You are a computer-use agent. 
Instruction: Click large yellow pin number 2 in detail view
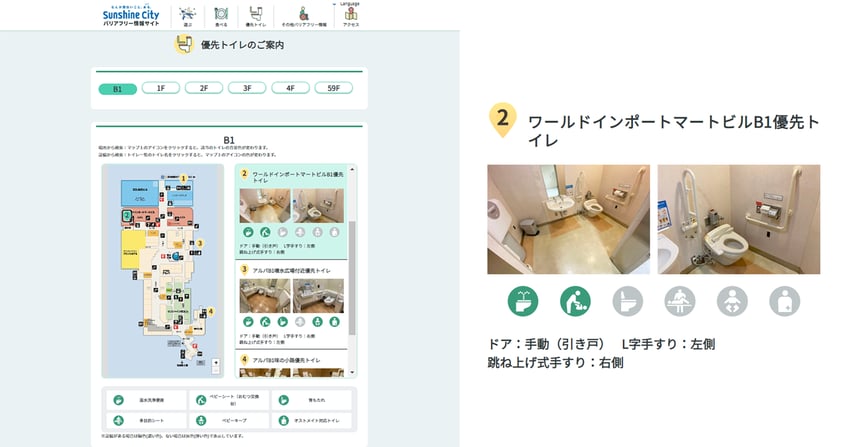tap(503, 120)
